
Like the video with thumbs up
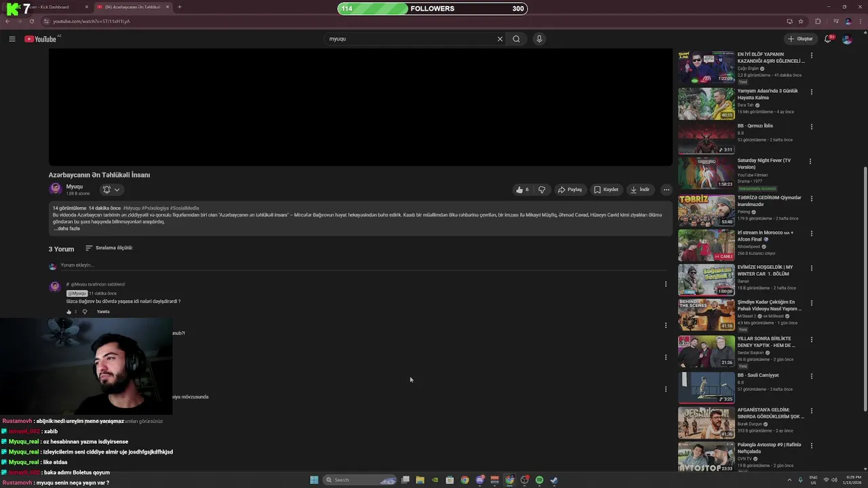pyautogui.click(x=522, y=190)
